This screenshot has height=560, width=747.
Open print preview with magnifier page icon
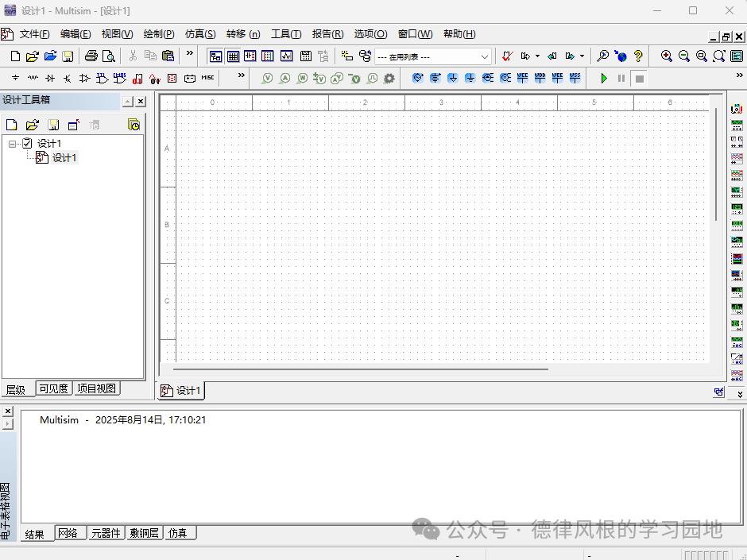[109, 56]
